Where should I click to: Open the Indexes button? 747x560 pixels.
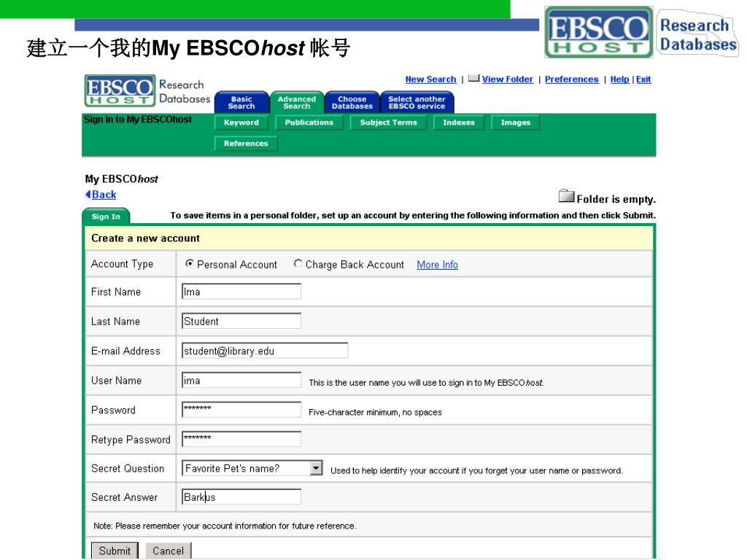[x=459, y=122]
